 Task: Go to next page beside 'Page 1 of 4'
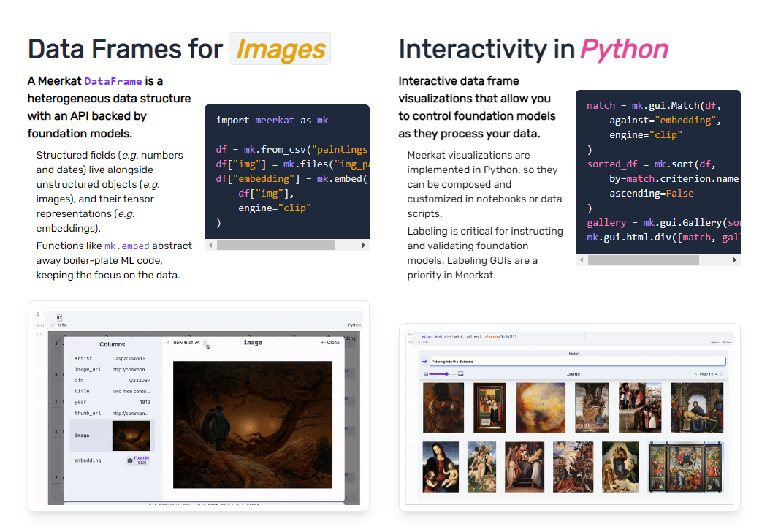pyautogui.click(x=721, y=374)
